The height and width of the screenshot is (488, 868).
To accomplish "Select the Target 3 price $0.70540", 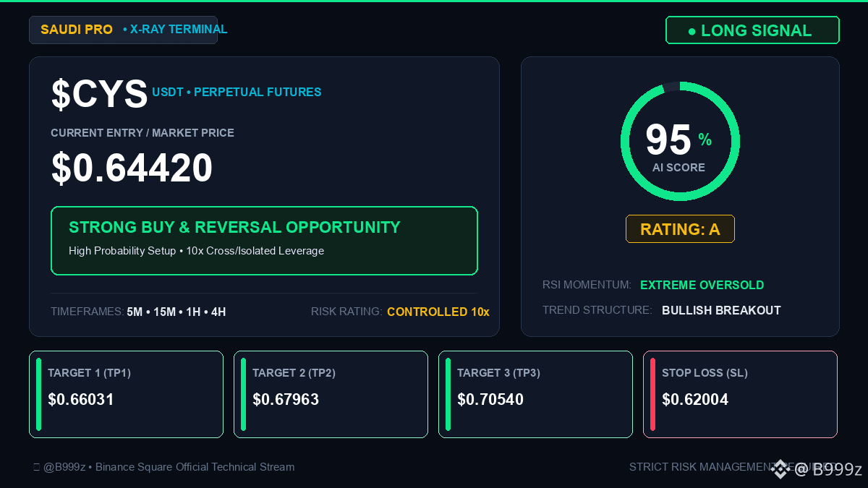I will tap(490, 400).
